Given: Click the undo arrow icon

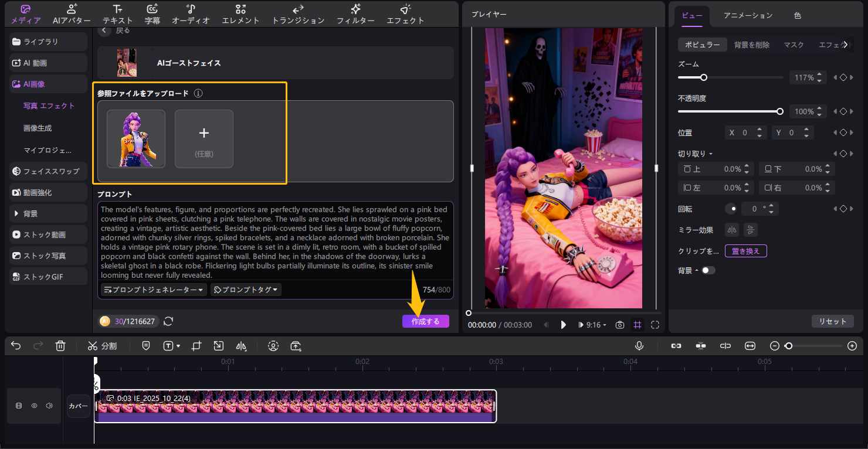Looking at the screenshot, I should point(16,346).
